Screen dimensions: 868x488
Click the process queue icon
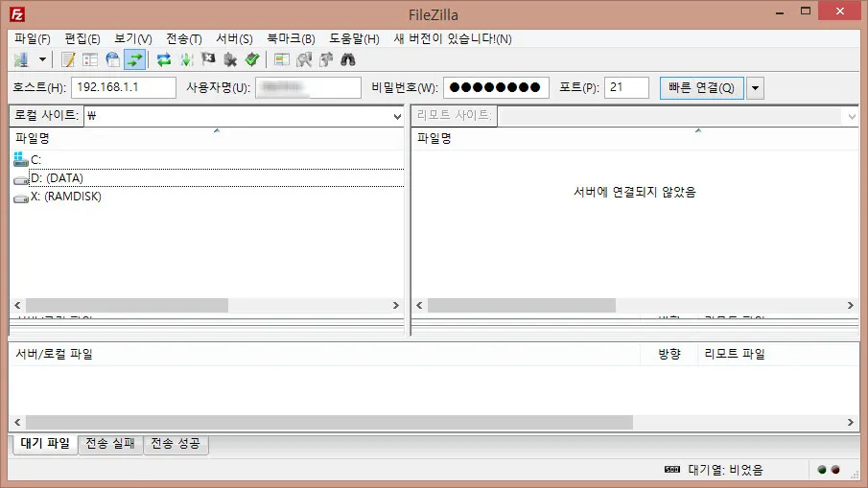coord(187,59)
